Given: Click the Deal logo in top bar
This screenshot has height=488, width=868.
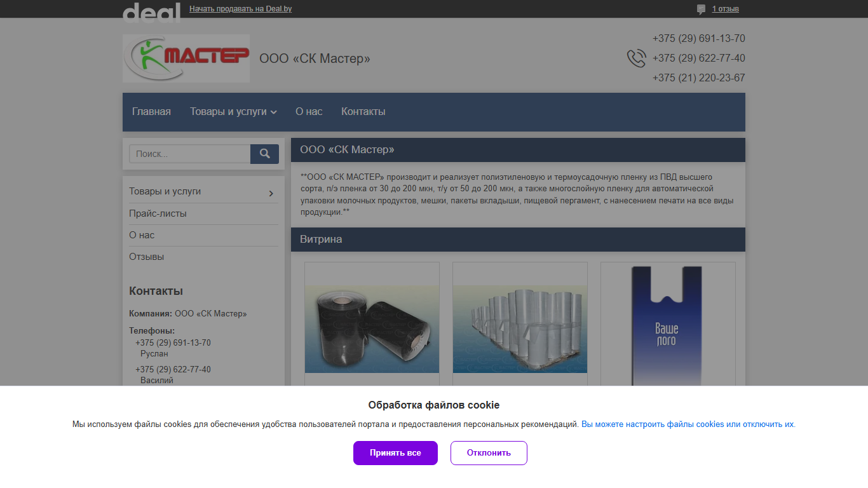Looking at the screenshot, I should tap(151, 12).
